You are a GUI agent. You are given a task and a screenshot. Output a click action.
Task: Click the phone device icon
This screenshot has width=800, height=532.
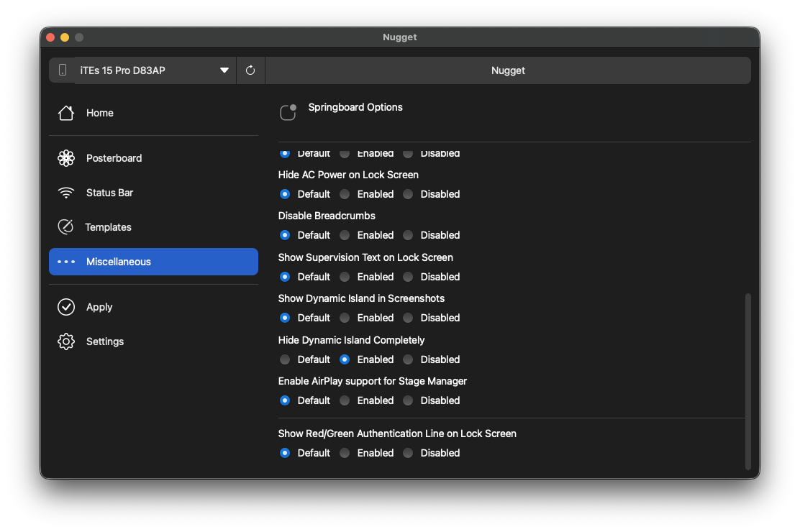click(63, 70)
